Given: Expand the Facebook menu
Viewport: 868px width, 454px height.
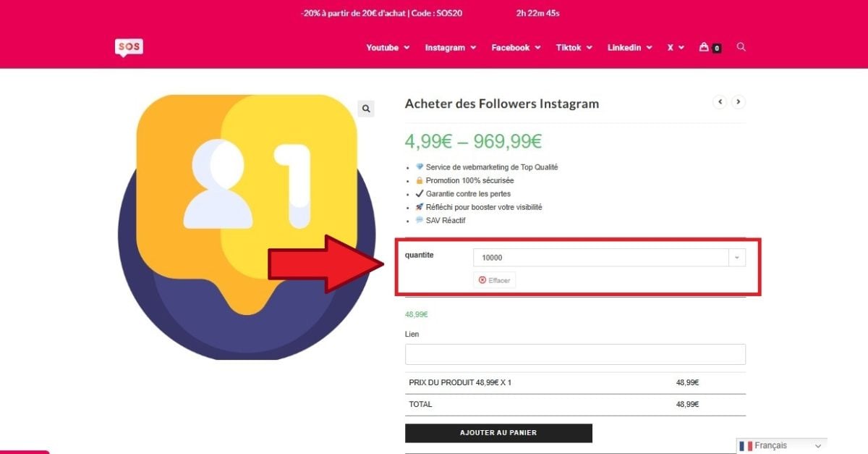Looking at the screenshot, I should click(516, 48).
